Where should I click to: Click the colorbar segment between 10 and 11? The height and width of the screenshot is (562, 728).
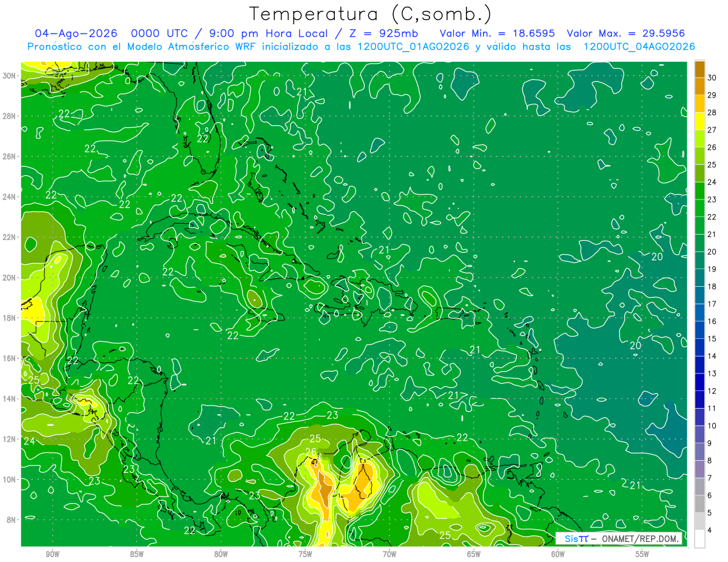pyautogui.click(x=699, y=417)
